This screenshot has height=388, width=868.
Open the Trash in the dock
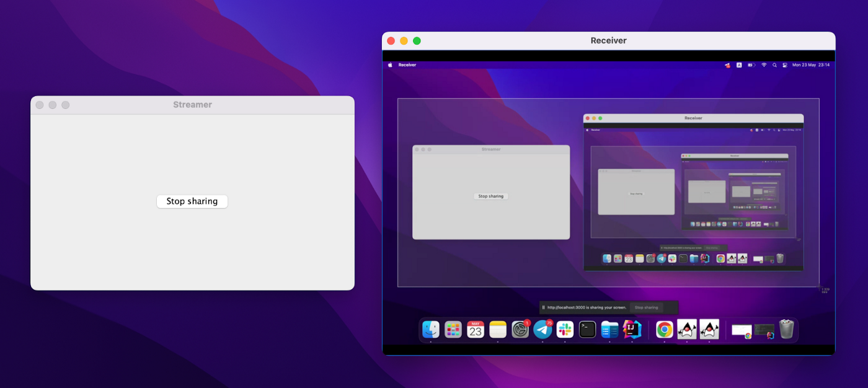tap(786, 329)
